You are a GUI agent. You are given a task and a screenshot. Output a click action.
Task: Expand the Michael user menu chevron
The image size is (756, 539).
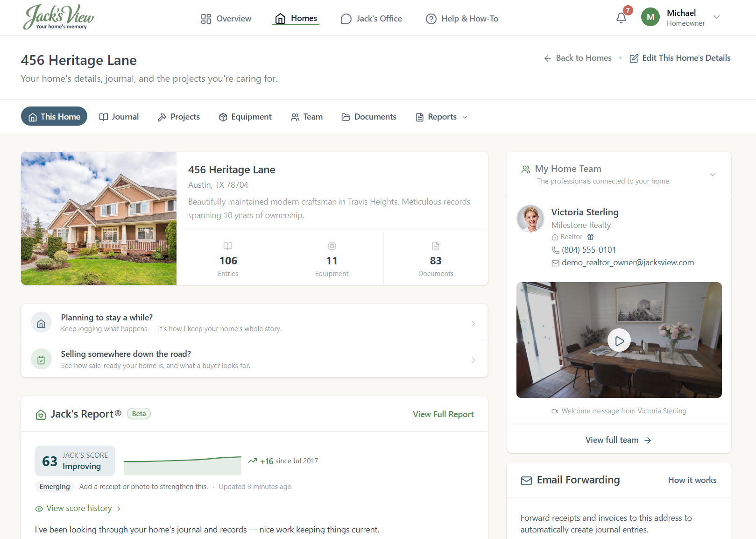point(717,17)
